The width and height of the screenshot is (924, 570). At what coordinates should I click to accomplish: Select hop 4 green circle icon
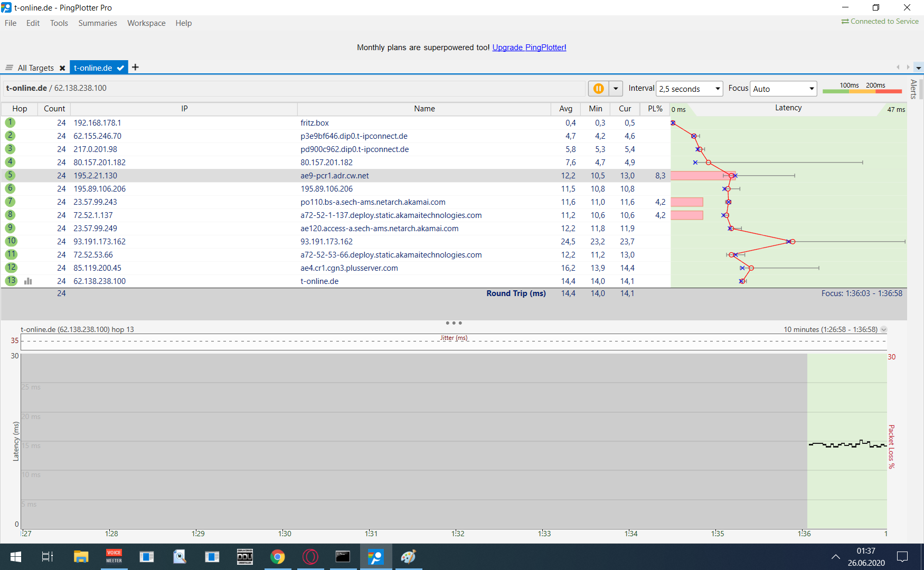pyautogui.click(x=10, y=162)
